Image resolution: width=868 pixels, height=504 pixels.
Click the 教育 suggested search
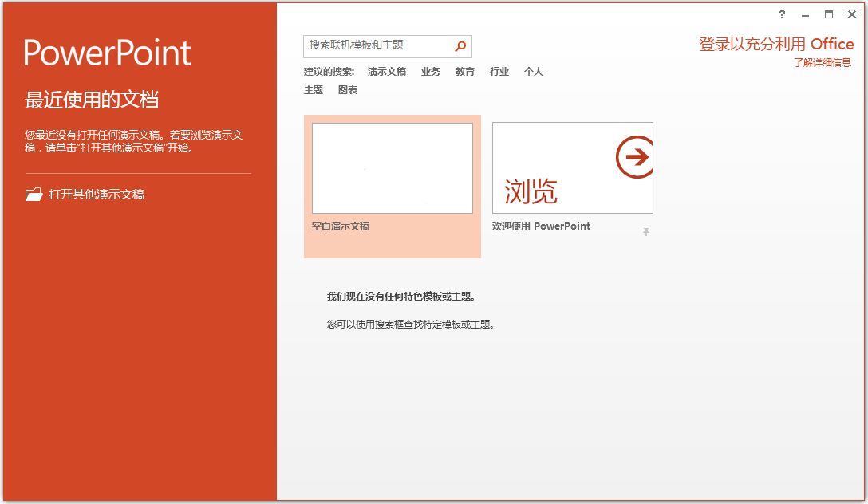[464, 71]
